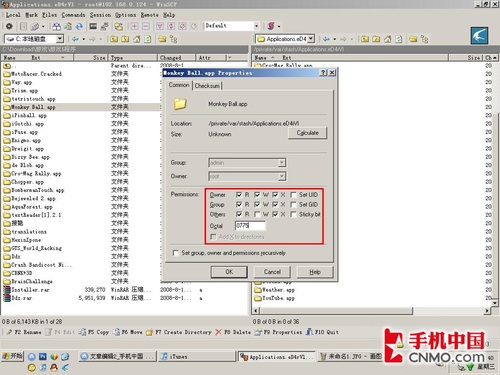Uncheck Group W permission
Image resolution: width=500 pixels, height=375 pixels.
(x=257, y=204)
